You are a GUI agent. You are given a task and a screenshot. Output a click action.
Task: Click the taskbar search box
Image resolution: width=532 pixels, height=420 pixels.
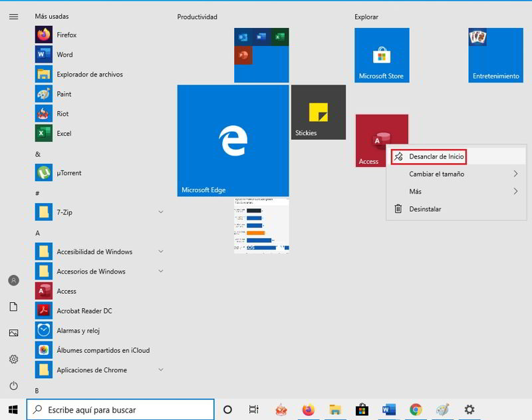120,410
